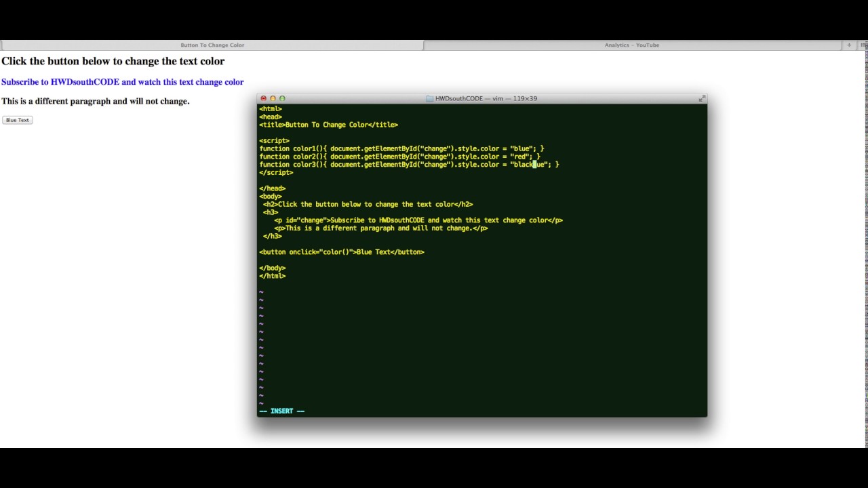Close the vim terminal window with the red button
The height and width of the screenshot is (488, 868).
[x=264, y=99]
